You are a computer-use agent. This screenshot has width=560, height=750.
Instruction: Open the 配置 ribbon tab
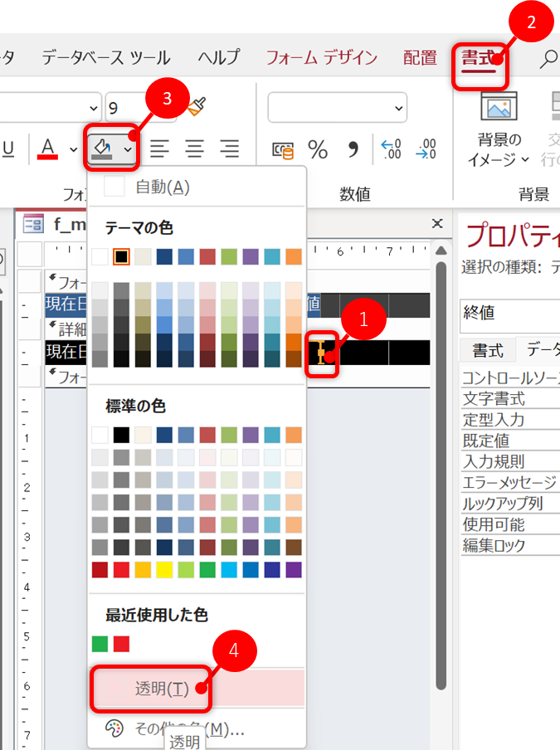click(x=420, y=58)
